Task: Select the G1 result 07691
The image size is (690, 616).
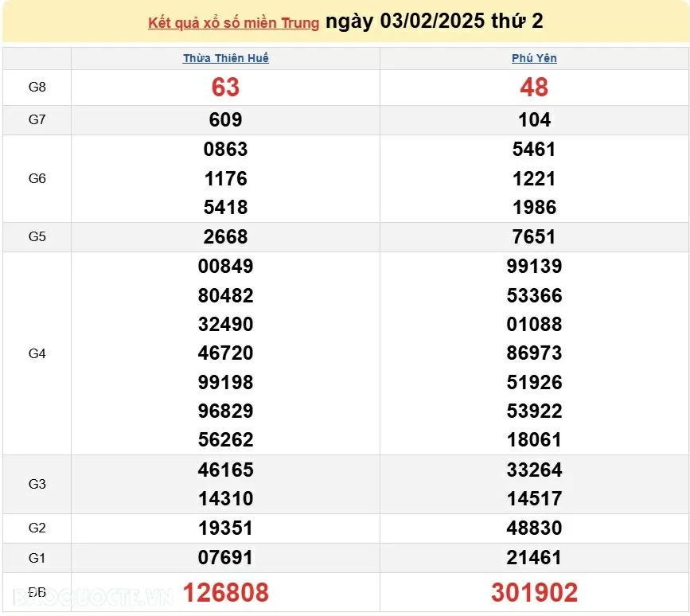Action: click(225, 557)
